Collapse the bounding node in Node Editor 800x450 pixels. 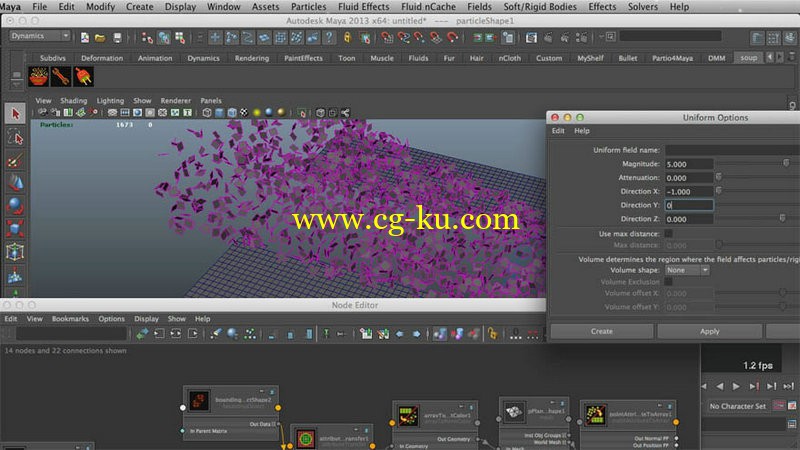pyautogui.click(x=262, y=391)
